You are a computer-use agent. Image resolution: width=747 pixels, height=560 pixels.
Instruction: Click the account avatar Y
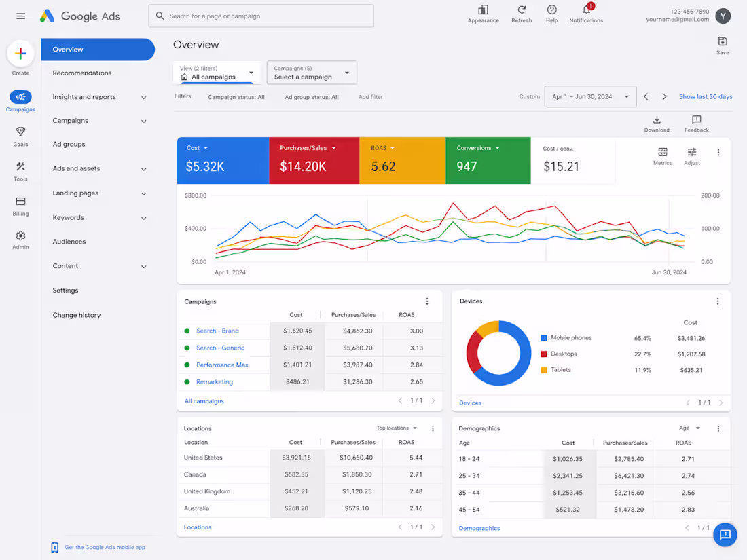[x=723, y=16]
